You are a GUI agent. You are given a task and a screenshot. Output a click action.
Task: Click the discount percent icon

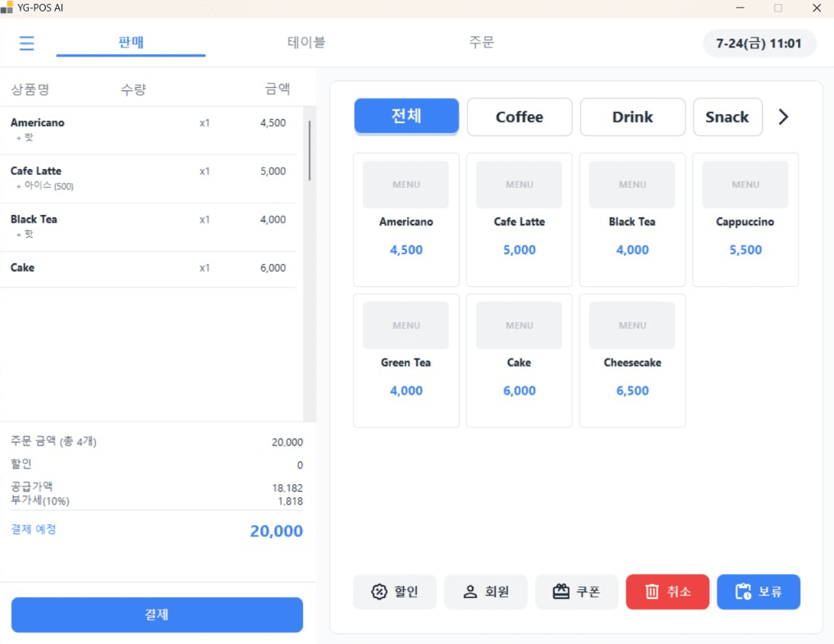(379, 591)
